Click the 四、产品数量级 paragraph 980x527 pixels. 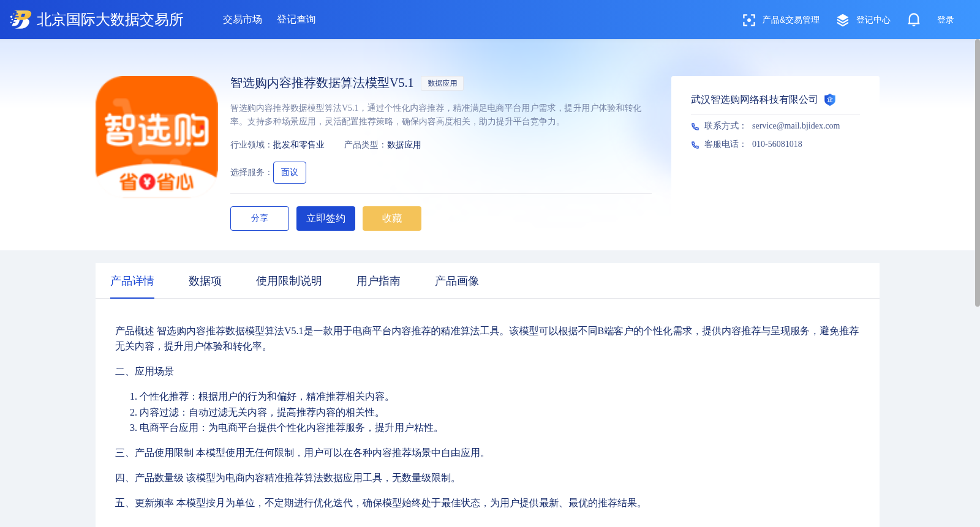pyautogui.click(x=288, y=478)
